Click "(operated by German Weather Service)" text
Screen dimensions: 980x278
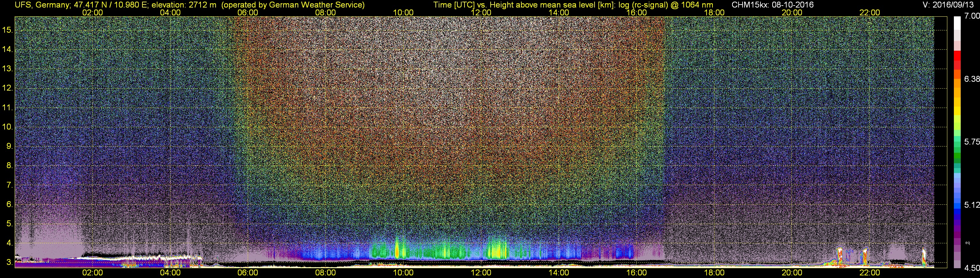point(293,5)
